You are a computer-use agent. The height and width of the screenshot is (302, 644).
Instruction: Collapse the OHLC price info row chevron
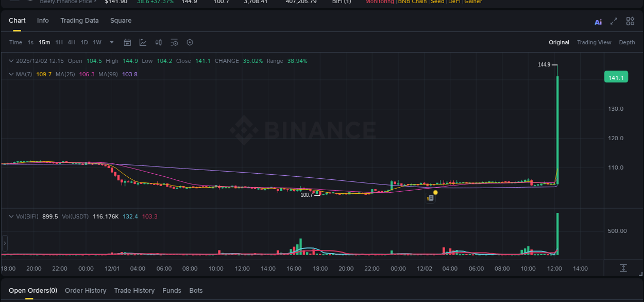coord(10,60)
